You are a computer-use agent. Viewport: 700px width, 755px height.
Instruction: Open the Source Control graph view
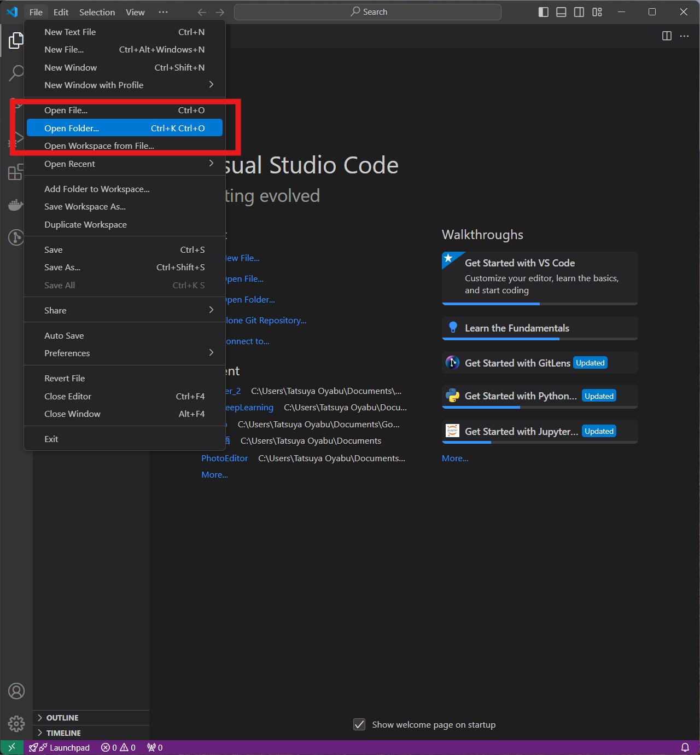click(x=16, y=237)
